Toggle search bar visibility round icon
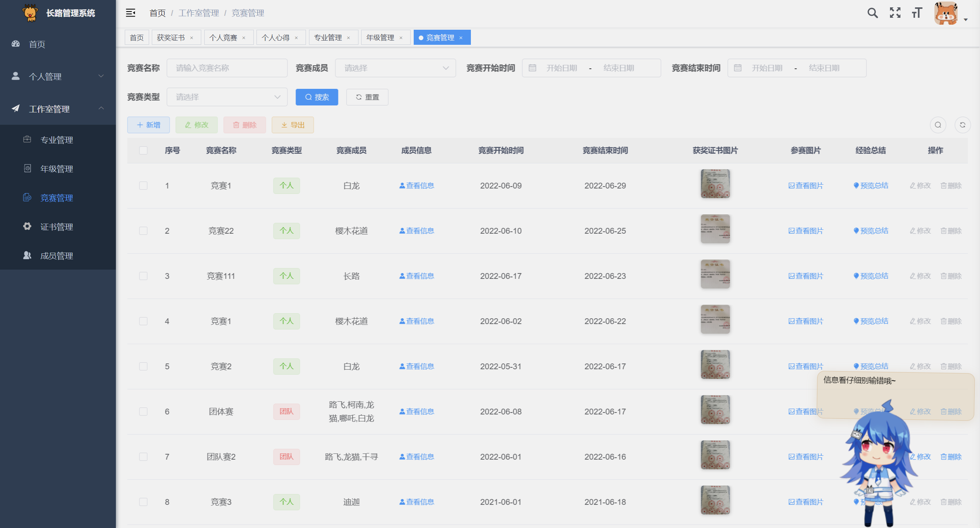980x528 pixels. click(938, 125)
